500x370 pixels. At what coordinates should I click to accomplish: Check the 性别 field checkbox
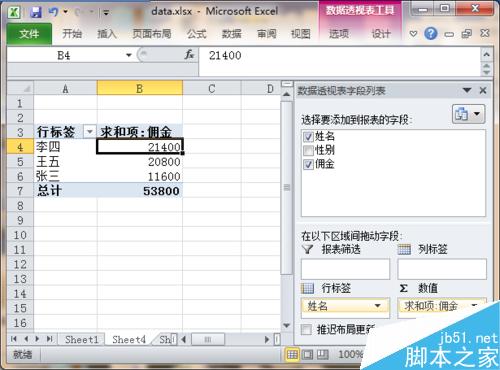pyautogui.click(x=308, y=150)
